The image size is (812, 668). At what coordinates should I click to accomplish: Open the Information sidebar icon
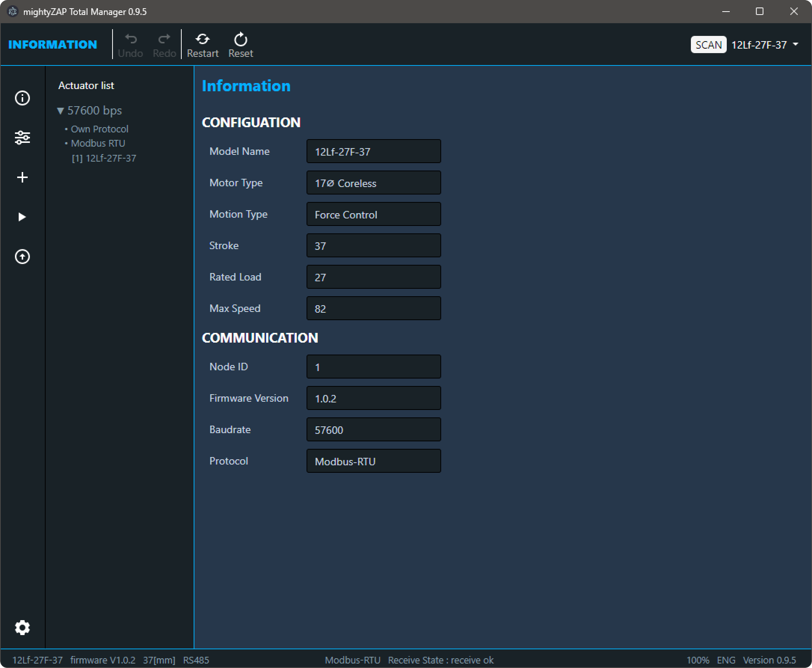click(x=22, y=98)
